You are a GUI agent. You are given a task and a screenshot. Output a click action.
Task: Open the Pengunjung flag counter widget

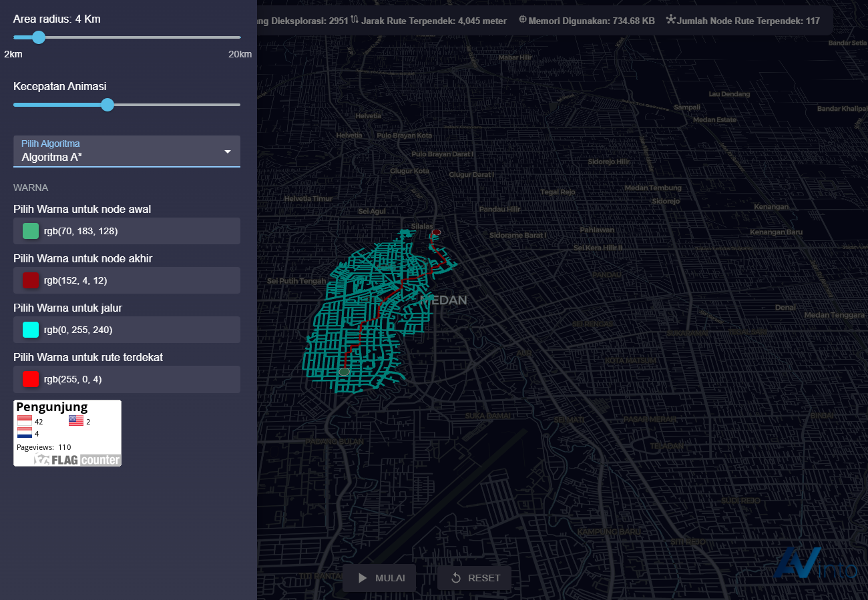tap(67, 433)
